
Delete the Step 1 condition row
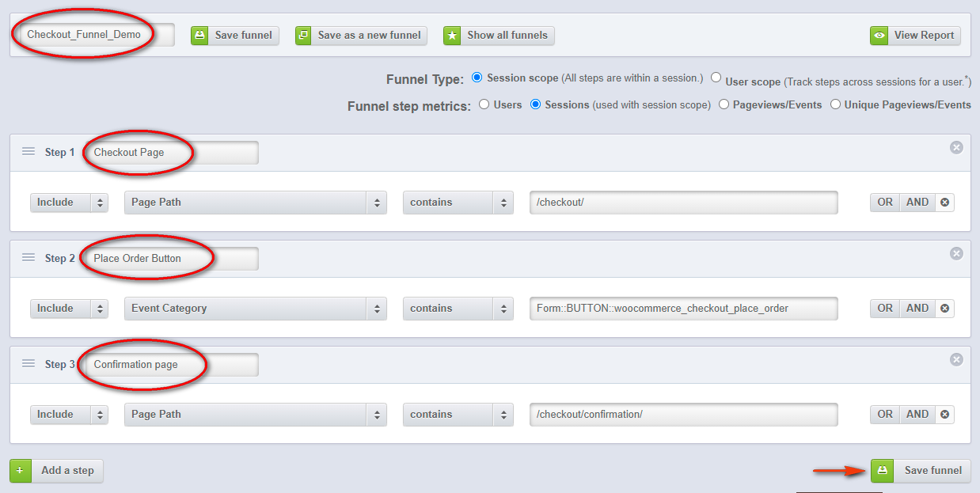click(x=944, y=203)
